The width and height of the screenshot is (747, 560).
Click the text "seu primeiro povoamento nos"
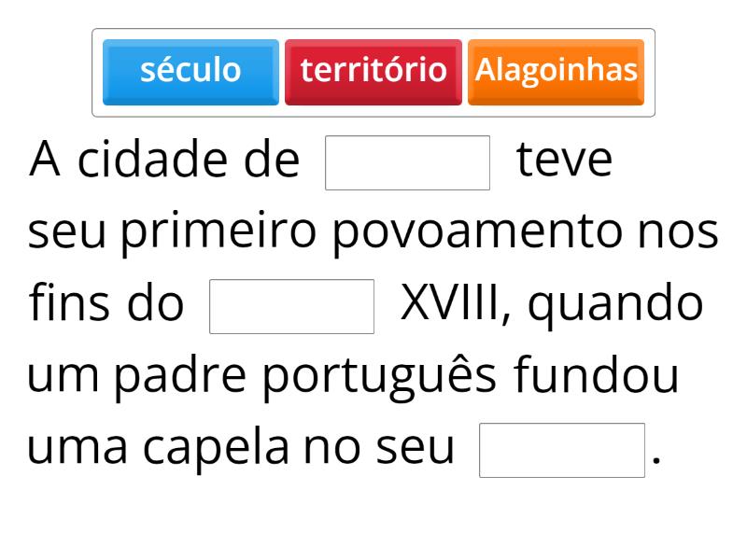click(373, 231)
